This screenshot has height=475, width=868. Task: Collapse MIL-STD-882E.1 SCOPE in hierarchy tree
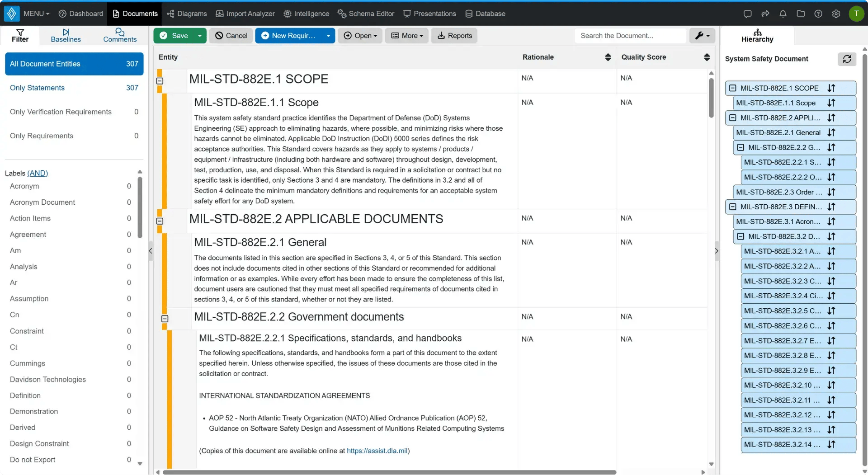733,88
